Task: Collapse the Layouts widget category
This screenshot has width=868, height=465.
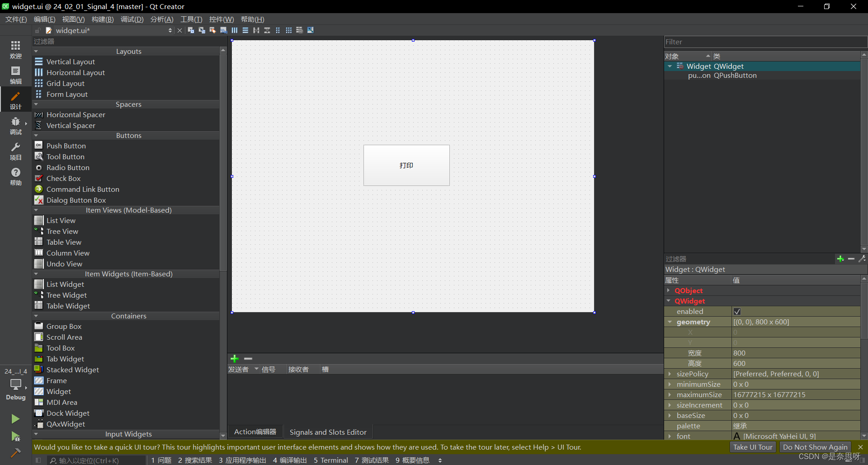Action: (x=36, y=52)
